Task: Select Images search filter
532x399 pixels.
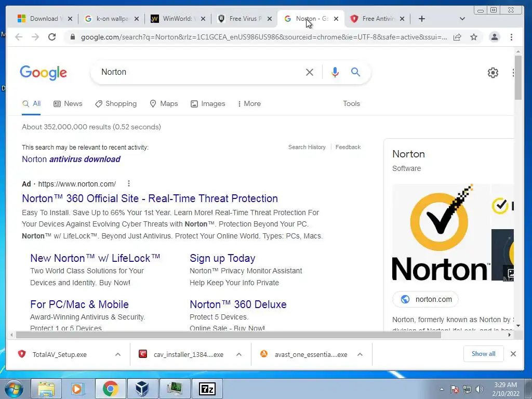Action: coord(208,103)
